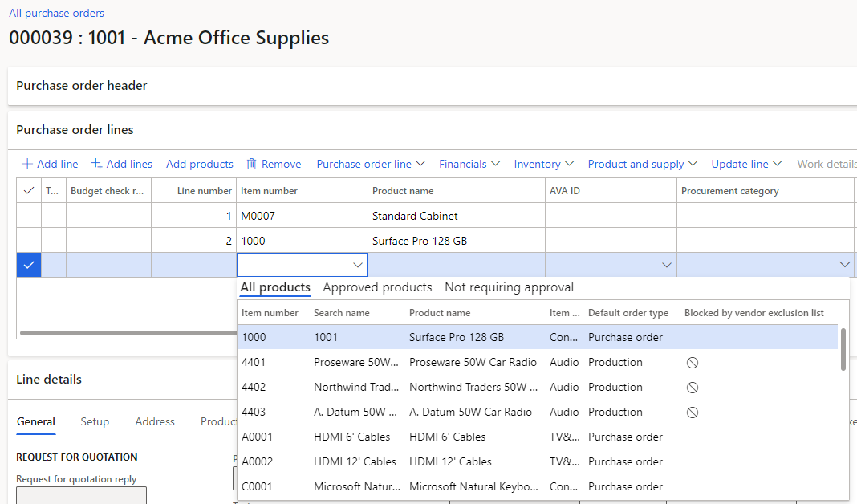Click the Add products button
Viewport: 857px width, 504px height.
[x=199, y=164]
